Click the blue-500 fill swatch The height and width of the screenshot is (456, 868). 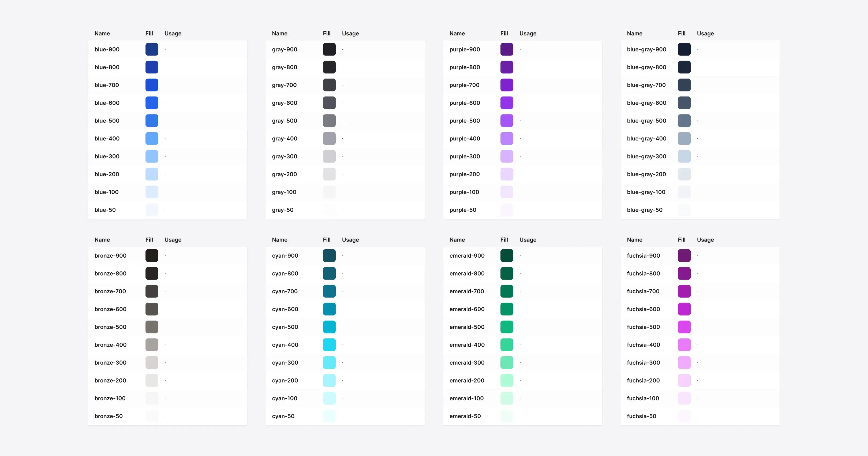[152, 120]
